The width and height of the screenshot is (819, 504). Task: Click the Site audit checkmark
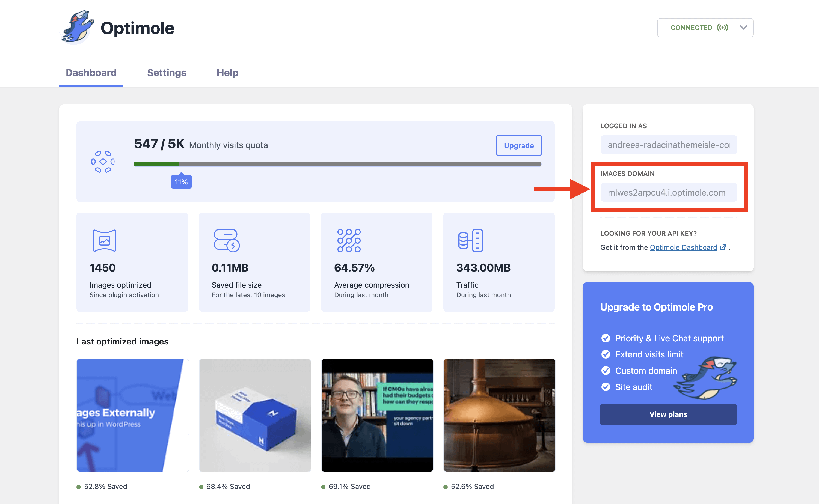pos(606,387)
